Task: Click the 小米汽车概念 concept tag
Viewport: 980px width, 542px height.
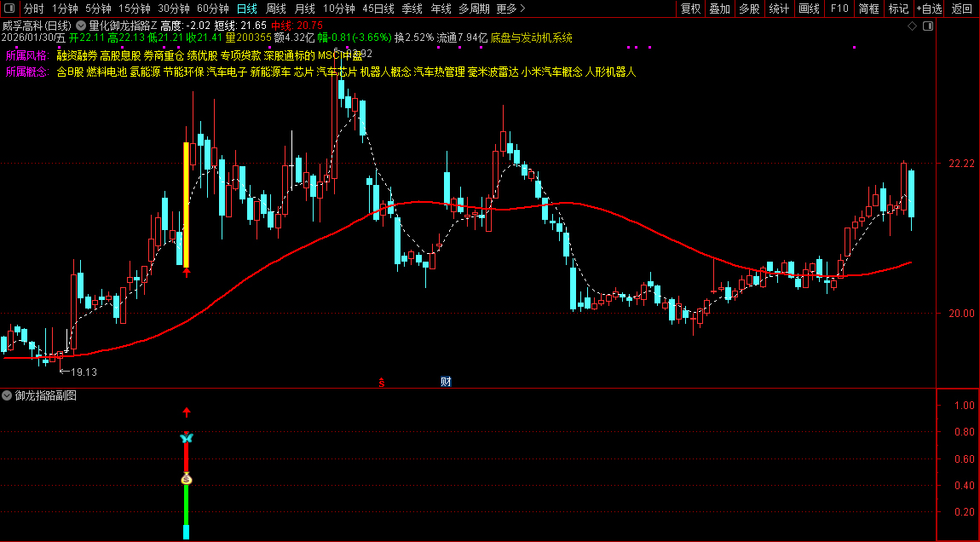Action: click(x=552, y=72)
